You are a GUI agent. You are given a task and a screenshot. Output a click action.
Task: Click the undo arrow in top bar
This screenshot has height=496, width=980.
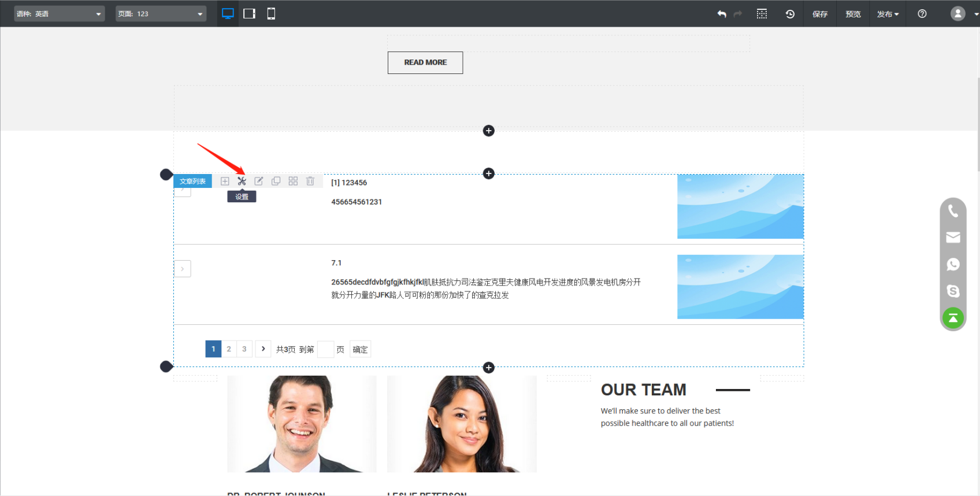(x=722, y=14)
